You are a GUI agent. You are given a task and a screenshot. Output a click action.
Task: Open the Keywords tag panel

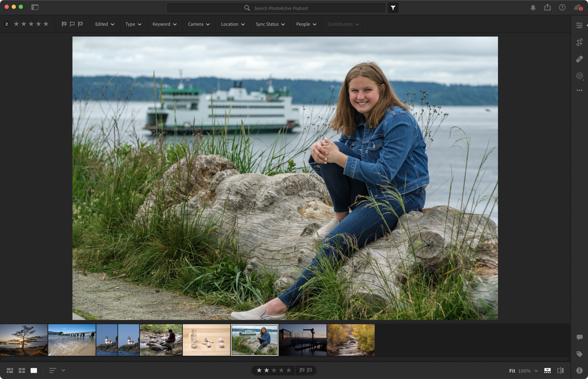(x=579, y=354)
